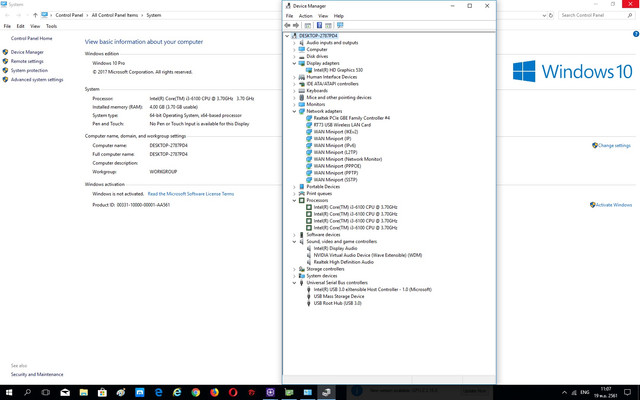Image resolution: width=640 pixels, height=400 pixels.
Task: Open Device Manager File menu
Action: coord(289,16)
